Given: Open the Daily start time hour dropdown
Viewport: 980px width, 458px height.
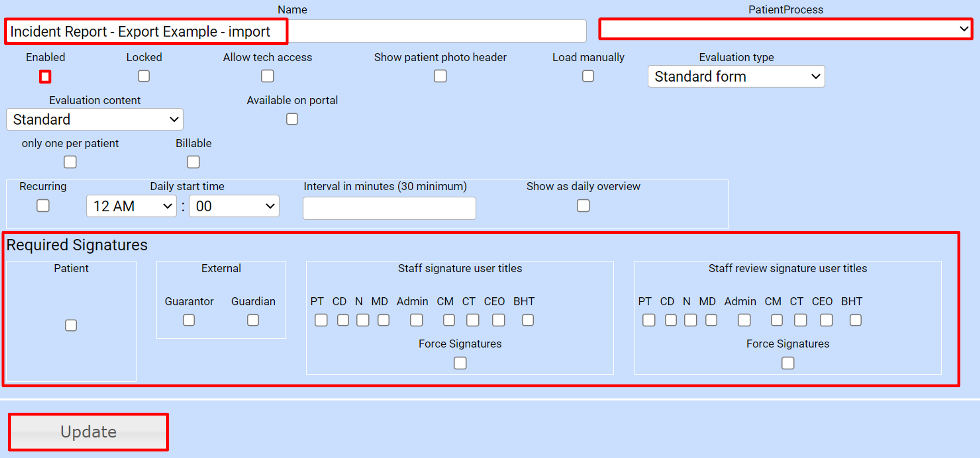Looking at the screenshot, I should [132, 206].
